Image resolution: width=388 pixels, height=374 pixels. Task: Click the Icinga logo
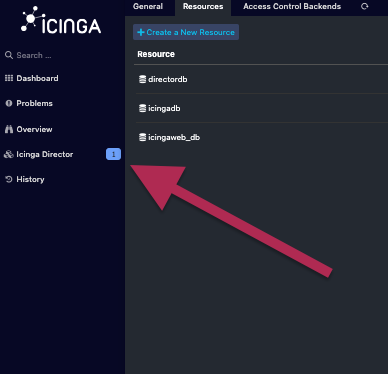click(x=61, y=20)
